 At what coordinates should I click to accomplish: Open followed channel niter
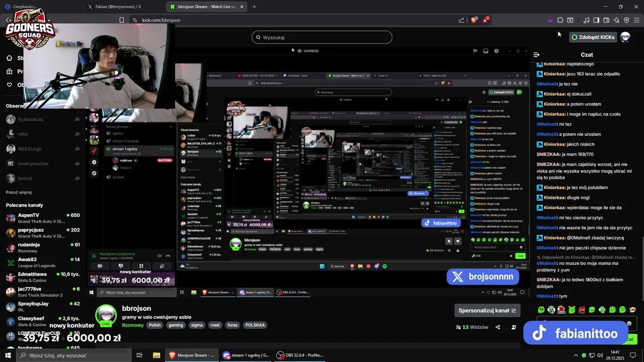click(43, 134)
